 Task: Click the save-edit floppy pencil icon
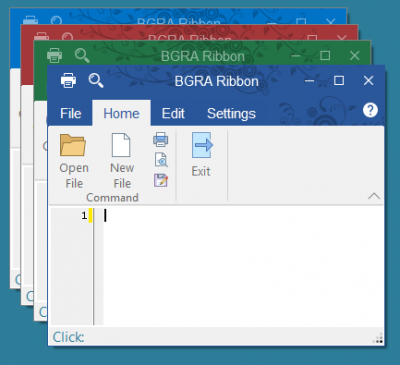(x=161, y=180)
